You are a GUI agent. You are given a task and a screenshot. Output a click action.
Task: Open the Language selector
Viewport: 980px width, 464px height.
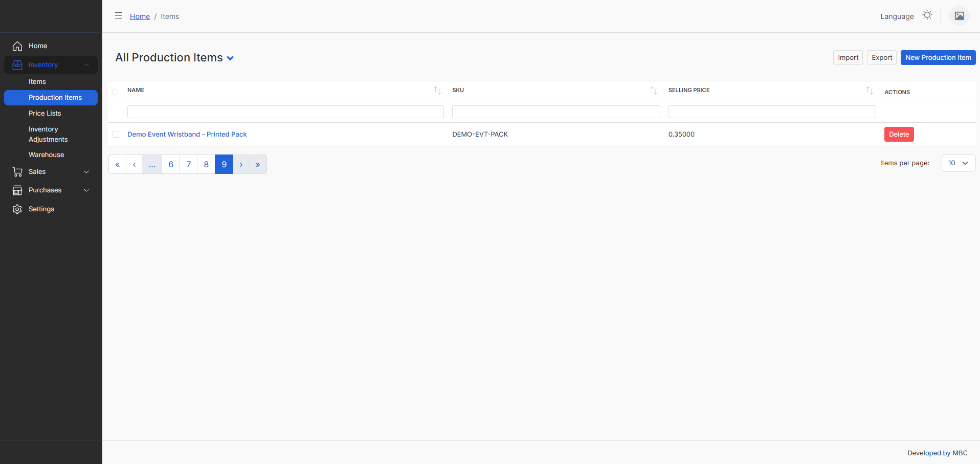coord(897,16)
